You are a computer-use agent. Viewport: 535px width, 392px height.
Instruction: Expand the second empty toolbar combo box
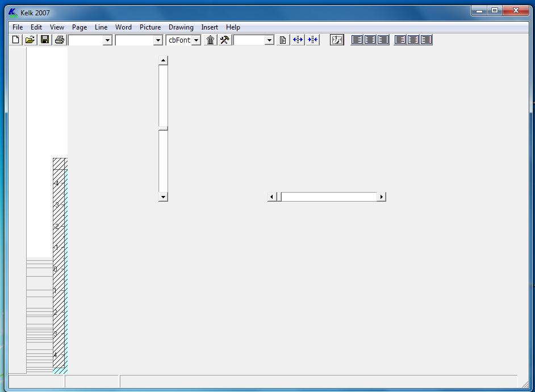tap(158, 40)
